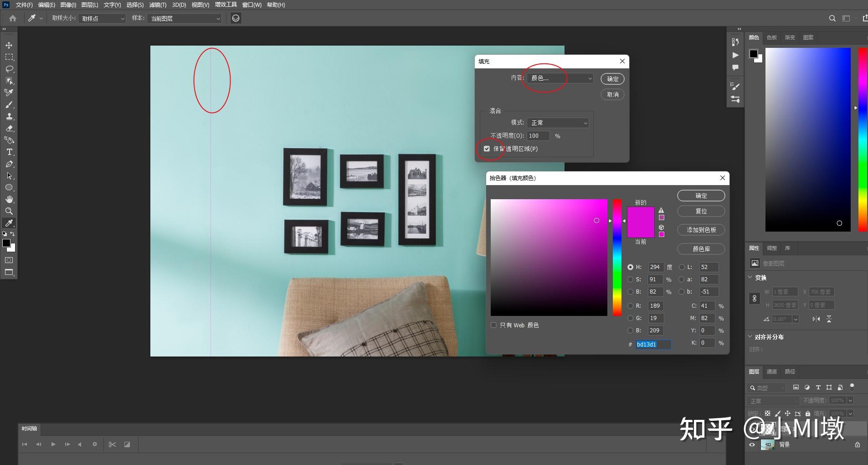Select the Eraser tool

(9, 129)
